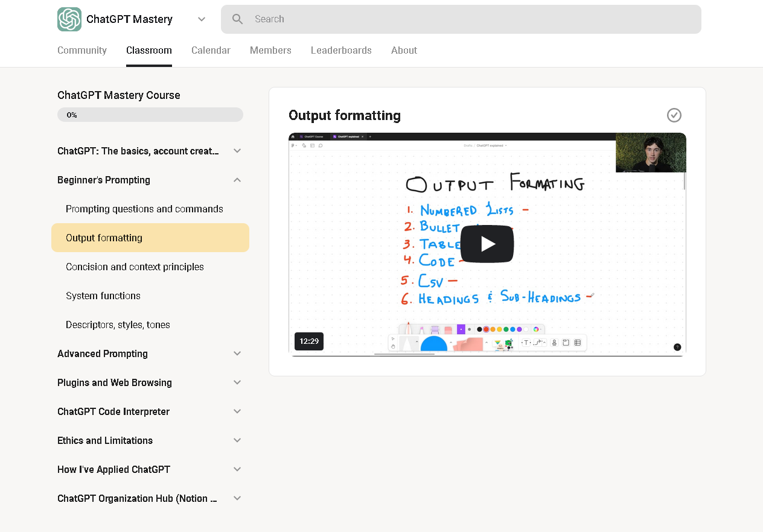Mark the Output formatting lesson as complete
Viewport: 763px width, 532px height.
coord(674,115)
